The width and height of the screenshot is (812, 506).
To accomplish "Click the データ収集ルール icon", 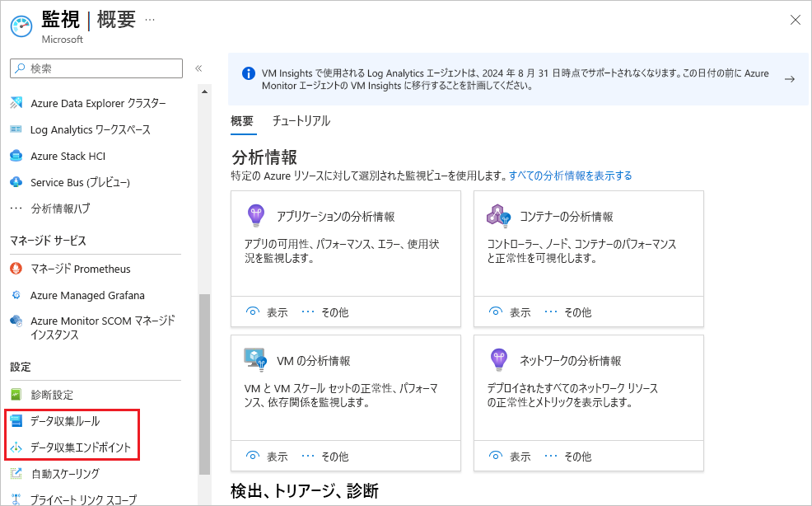I will [16, 421].
